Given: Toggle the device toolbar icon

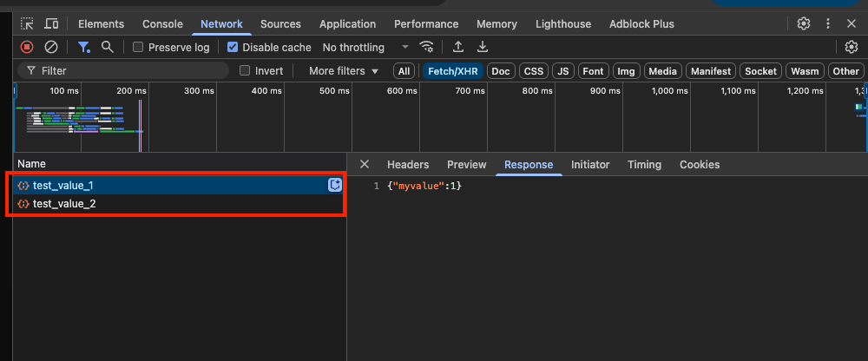Looking at the screenshot, I should [x=52, y=23].
